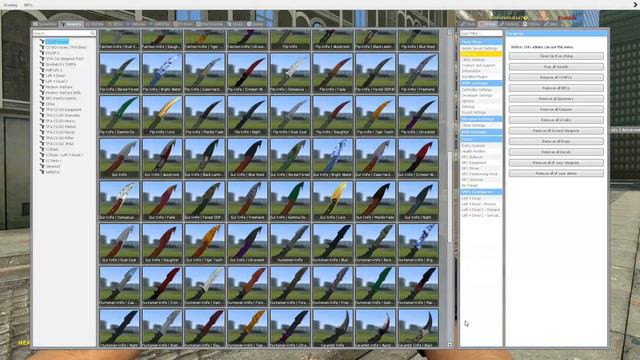Open TFA CS:GO Equipment category
Viewport: 640px width, 360px height.
point(63,110)
